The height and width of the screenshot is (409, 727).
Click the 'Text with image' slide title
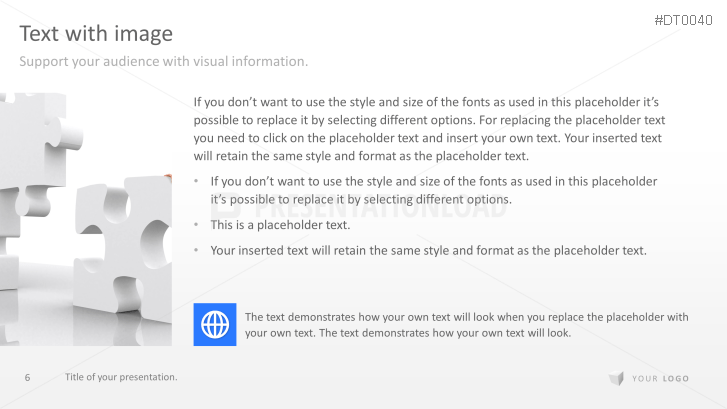point(96,34)
